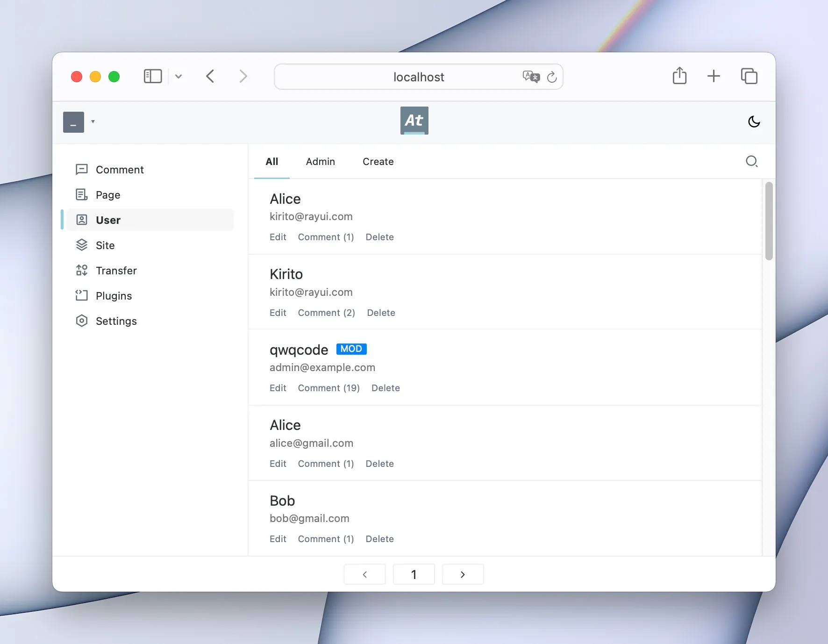Open the Comment section in the sidebar
The image size is (828, 644).
120,169
